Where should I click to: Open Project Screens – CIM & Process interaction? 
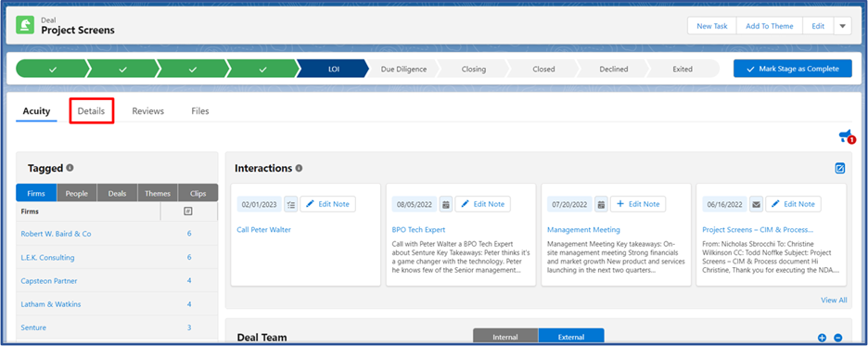(x=758, y=229)
